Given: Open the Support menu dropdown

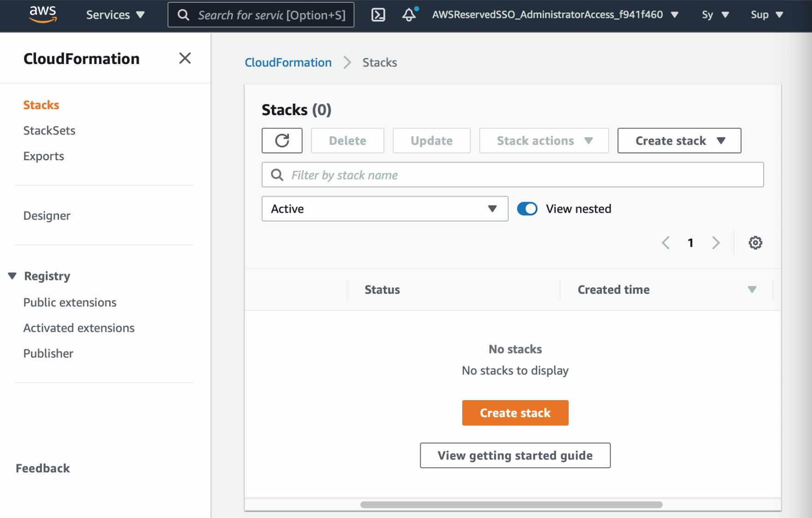Looking at the screenshot, I should tap(767, 15).
